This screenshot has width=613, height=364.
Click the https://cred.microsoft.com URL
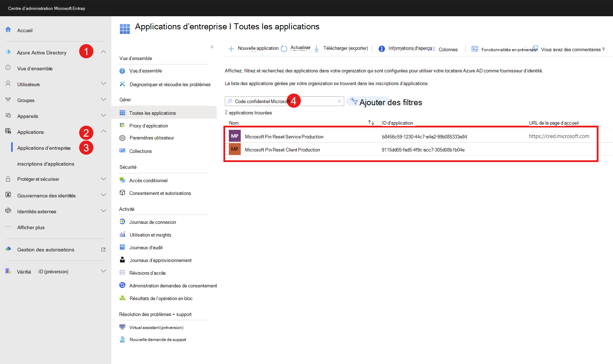pyautogui.click(x=559, y=136)
